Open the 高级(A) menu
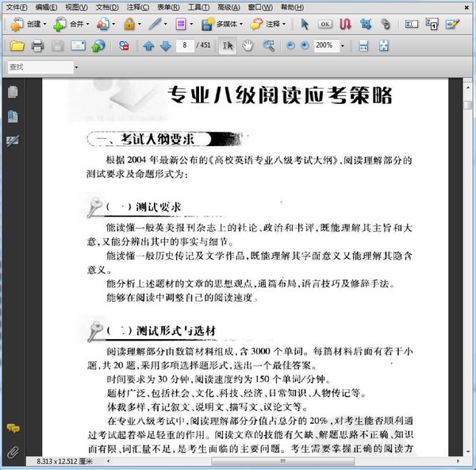Image resolution: width=476 pixels, height=470 pixels. 228,7
